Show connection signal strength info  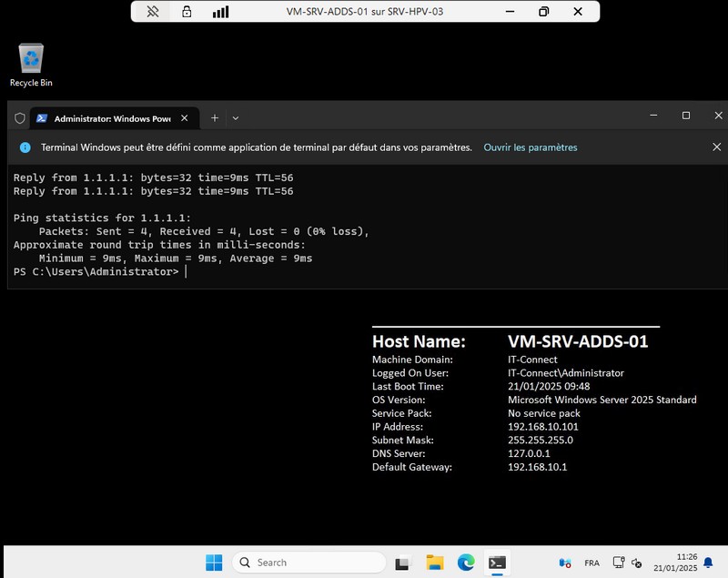point(220,12)
